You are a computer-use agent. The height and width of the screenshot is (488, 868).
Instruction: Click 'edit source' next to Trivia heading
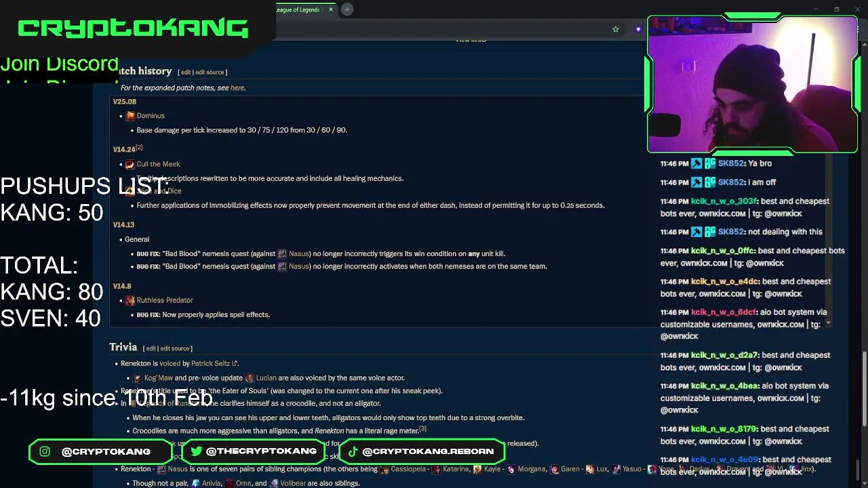click(175, 348)
